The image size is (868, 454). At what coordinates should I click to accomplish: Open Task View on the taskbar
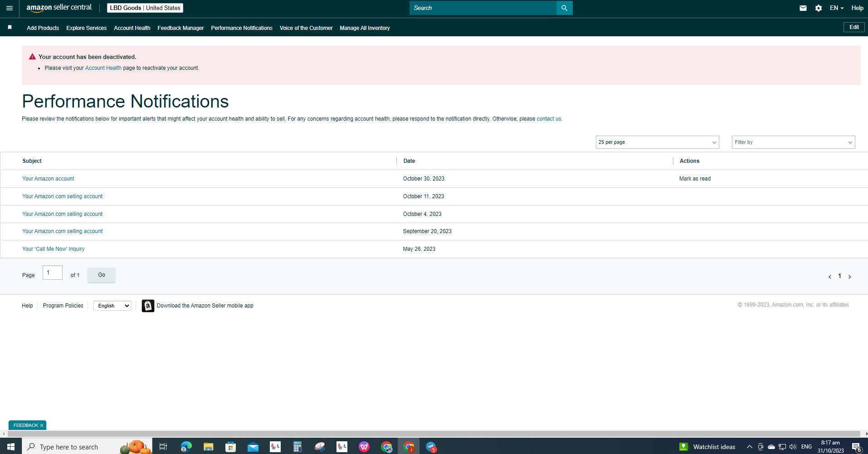point(163,447)
